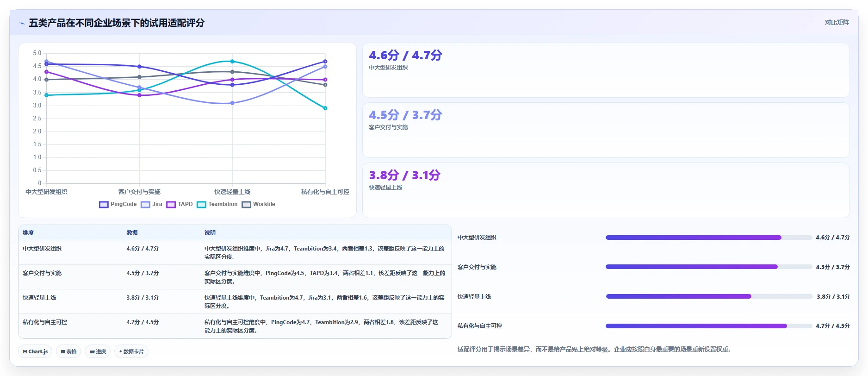This screenshot has width=868, height=376.
Task: Click the Chart.js tag chip
Action: pyautogui.click(x=35, y=351)
